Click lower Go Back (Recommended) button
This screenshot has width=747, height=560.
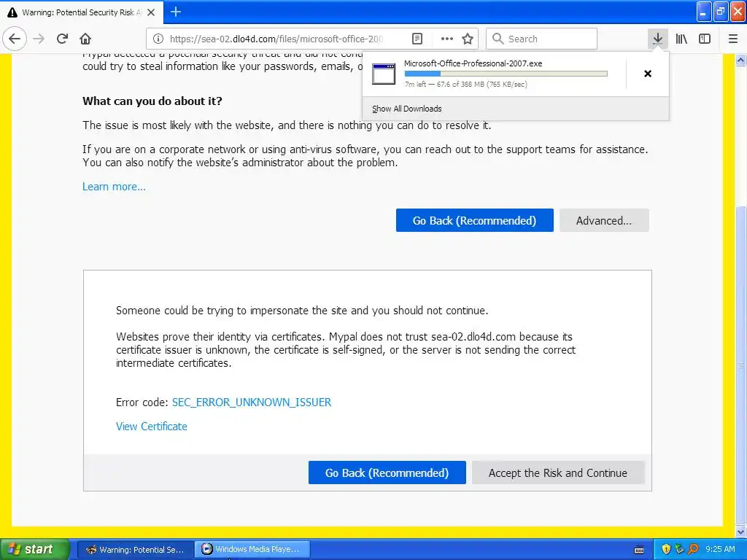[x=387, y=472]
